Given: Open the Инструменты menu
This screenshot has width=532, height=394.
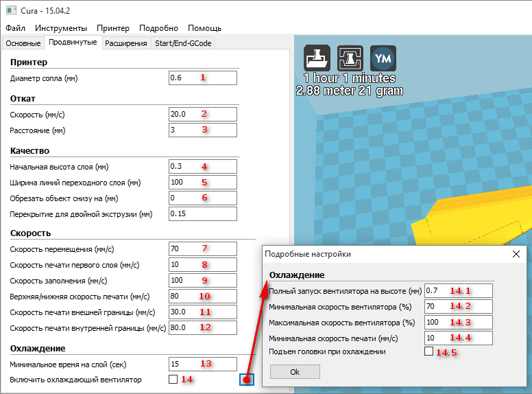Looking at the screenshot, I should (x=61, y=28).
